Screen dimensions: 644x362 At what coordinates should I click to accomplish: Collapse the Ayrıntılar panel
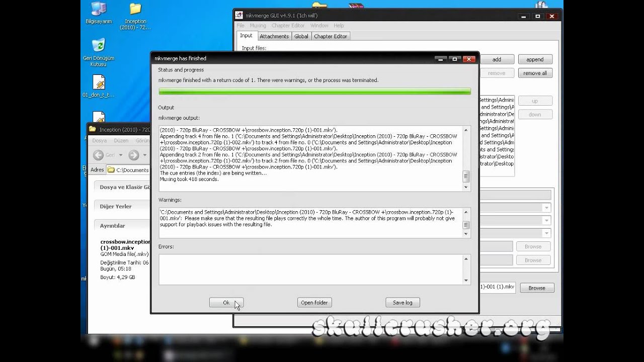coord(122,226)
